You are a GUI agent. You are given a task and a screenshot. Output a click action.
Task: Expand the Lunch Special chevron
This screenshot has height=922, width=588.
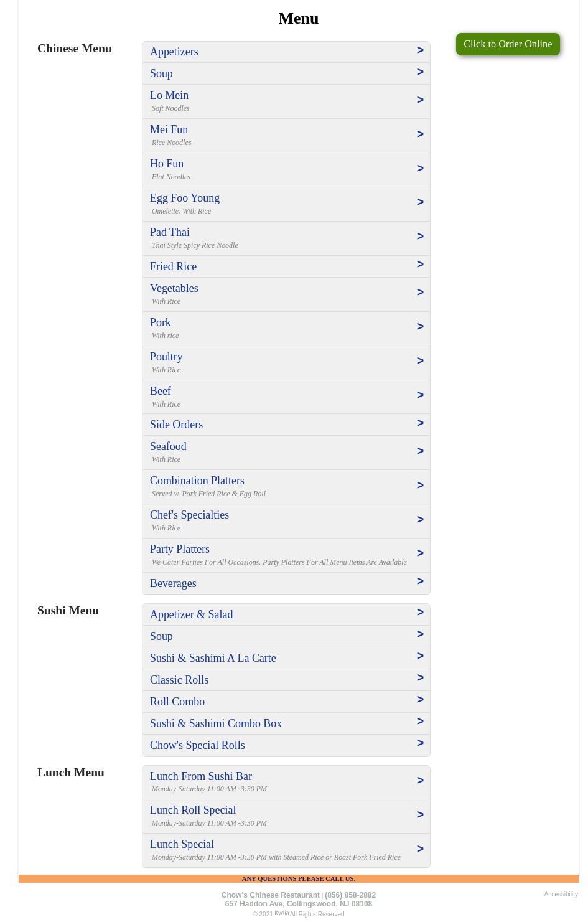pos(420,849)
